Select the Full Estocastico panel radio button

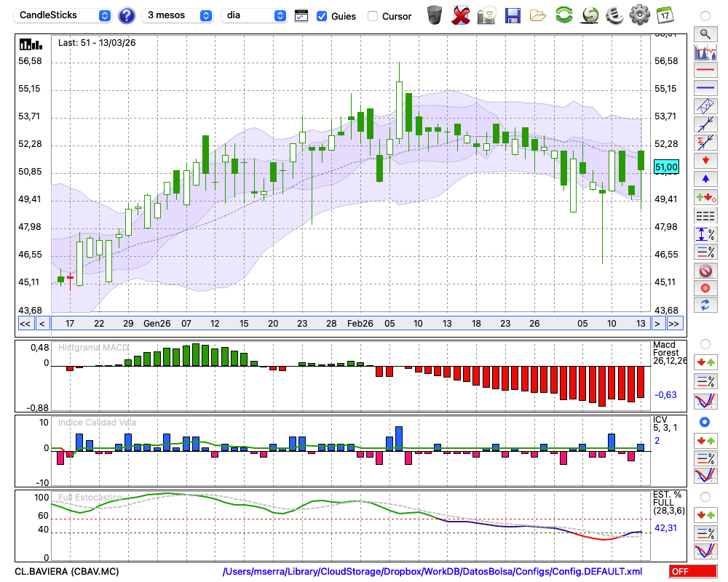point(705,497)
